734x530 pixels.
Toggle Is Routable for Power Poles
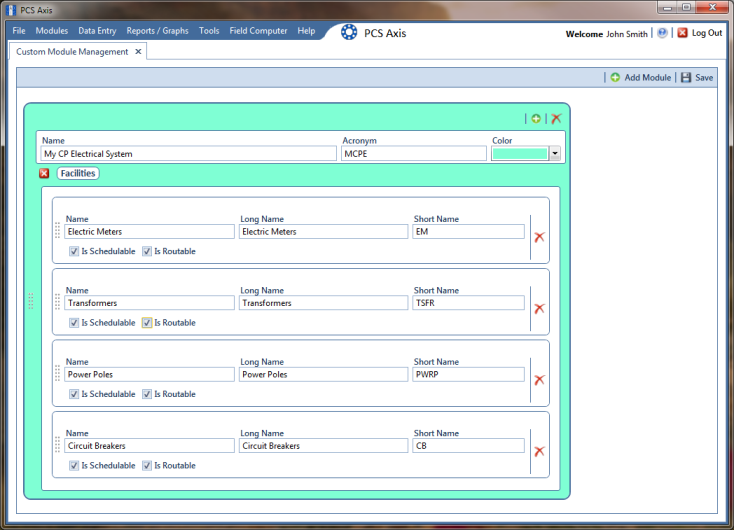tap(147, 394)
